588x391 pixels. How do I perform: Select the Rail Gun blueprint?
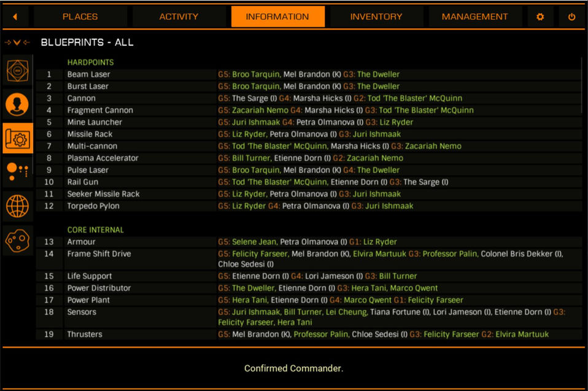tap(309, 182)
